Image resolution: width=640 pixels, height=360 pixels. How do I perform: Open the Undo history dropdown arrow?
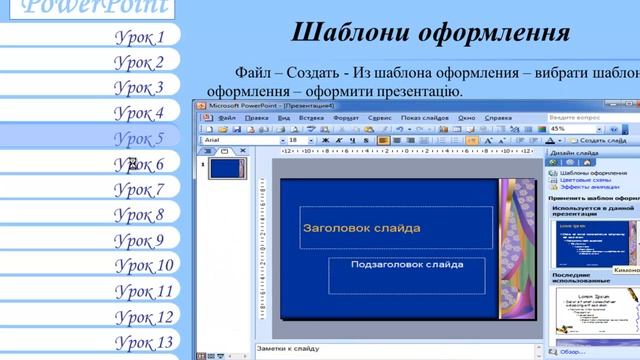(409, 129)
